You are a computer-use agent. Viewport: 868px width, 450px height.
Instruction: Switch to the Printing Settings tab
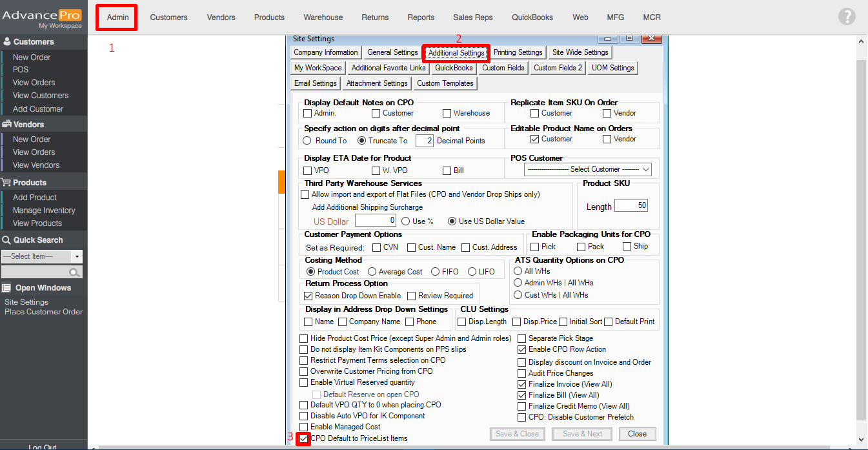coord(518,52)
